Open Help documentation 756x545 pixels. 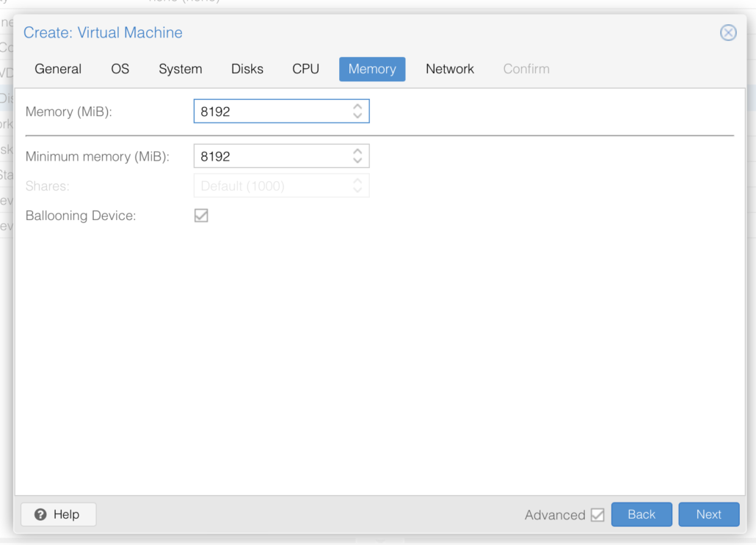coord(58,514)
